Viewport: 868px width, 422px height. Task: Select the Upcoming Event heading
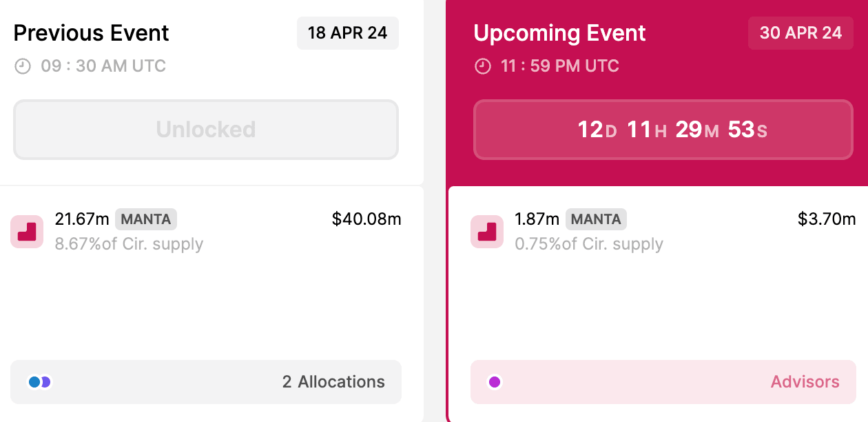(560, 33)
